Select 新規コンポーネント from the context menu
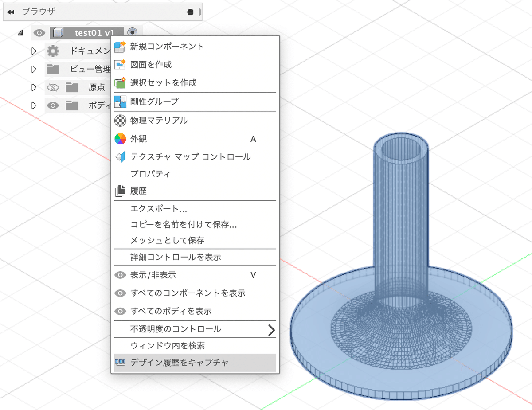The height and width of the screenshot is (410, 532). [195, 47]
